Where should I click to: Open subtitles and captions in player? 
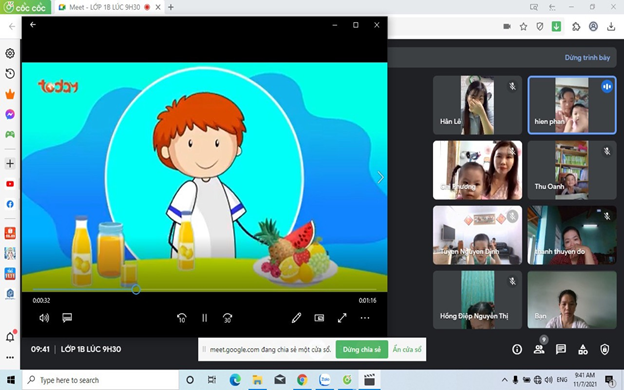click(67, 318)
